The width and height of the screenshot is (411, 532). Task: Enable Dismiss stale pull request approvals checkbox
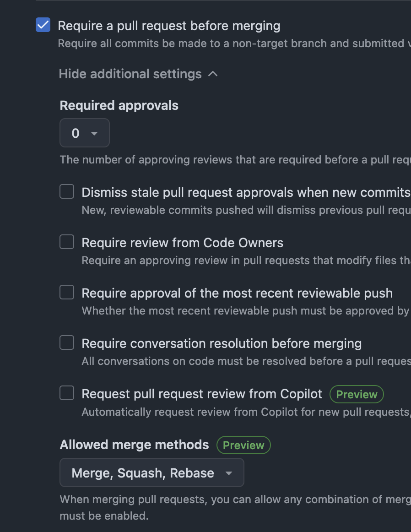(67, 192)
